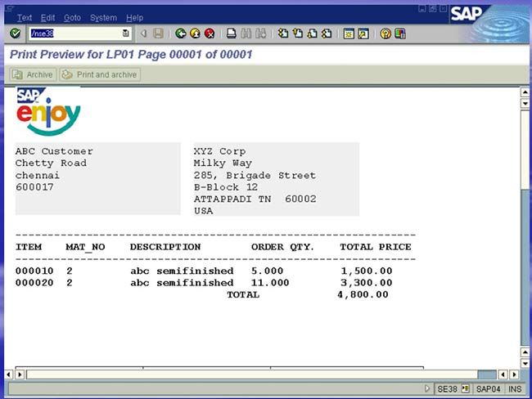Go to First Page icon

tap(282, 34)
